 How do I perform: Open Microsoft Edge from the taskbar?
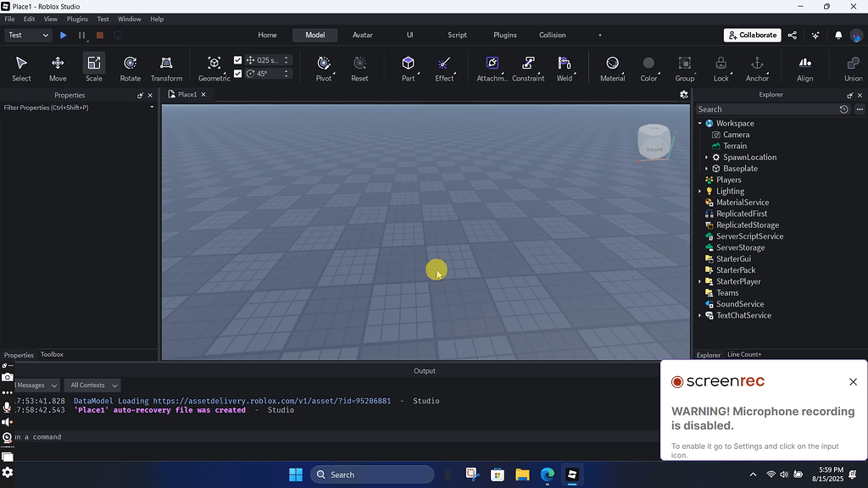click(x=547, y=474)
